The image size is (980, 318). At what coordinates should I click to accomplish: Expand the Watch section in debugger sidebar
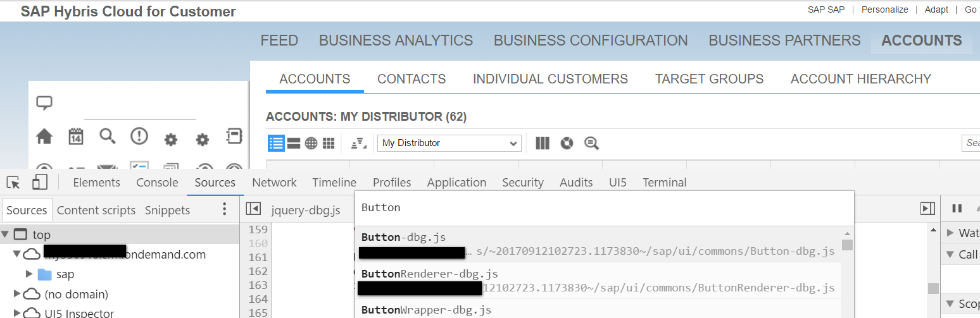click(950, 233)
